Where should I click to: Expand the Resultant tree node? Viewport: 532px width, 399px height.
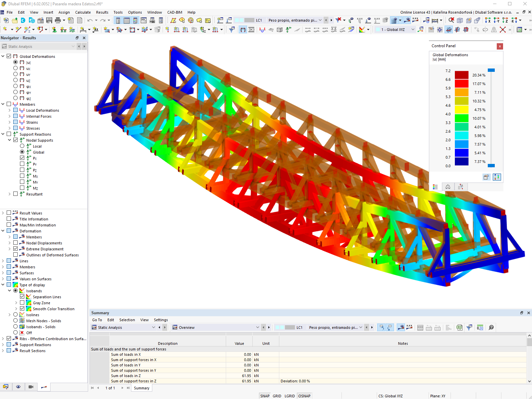tap(10, 194)
